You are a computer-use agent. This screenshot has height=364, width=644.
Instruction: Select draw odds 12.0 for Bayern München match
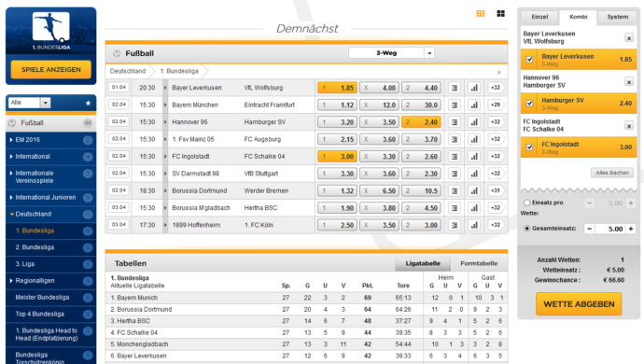(379, 105)
